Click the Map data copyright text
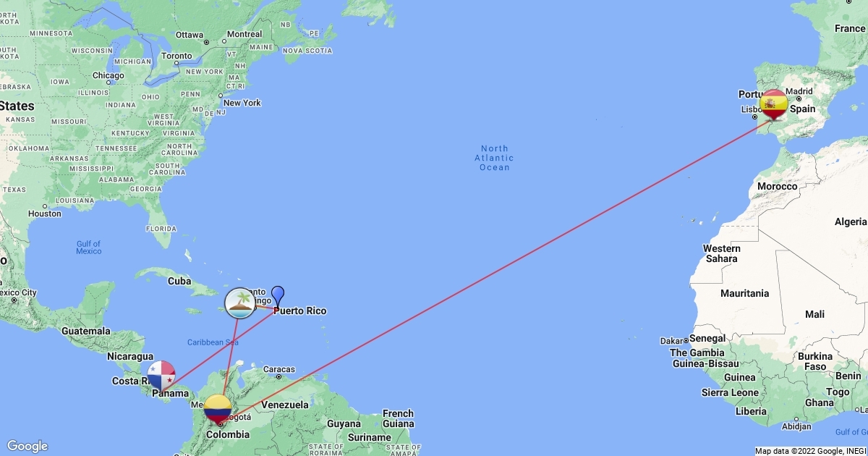Image resolution: width=868 pixels, height=456 pixels. pos(809,451)
